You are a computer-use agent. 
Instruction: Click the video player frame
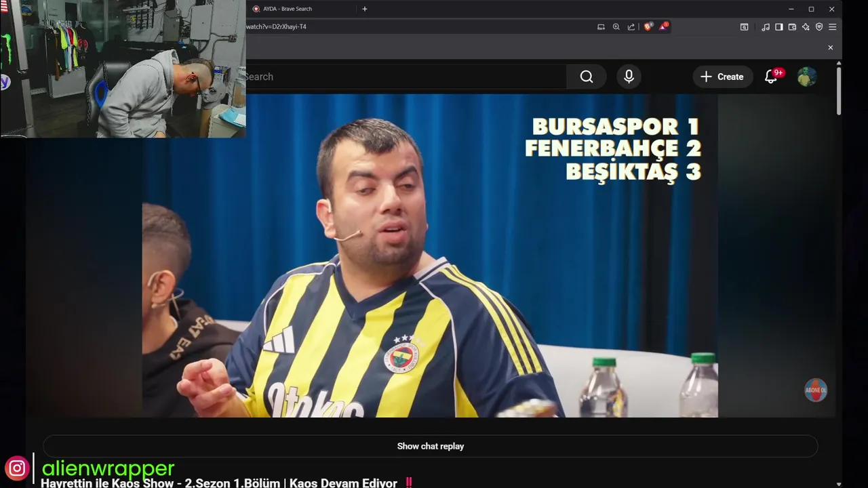coord(430,256)
